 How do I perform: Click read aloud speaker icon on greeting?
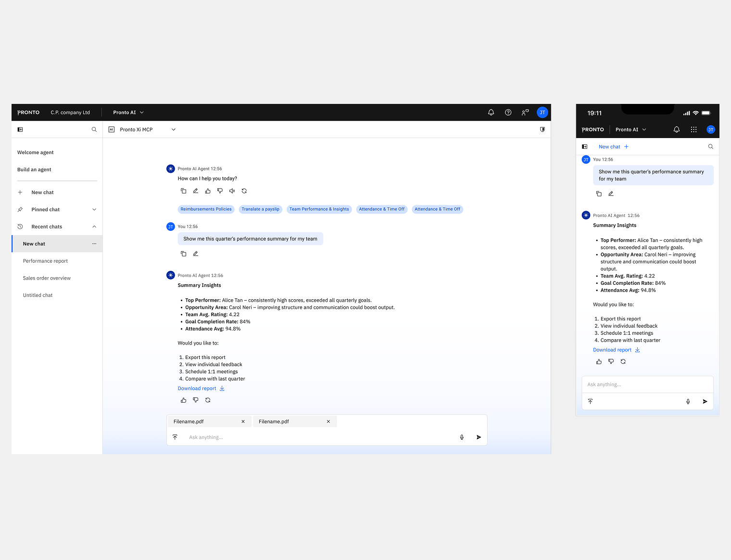[x=232, y=191]
